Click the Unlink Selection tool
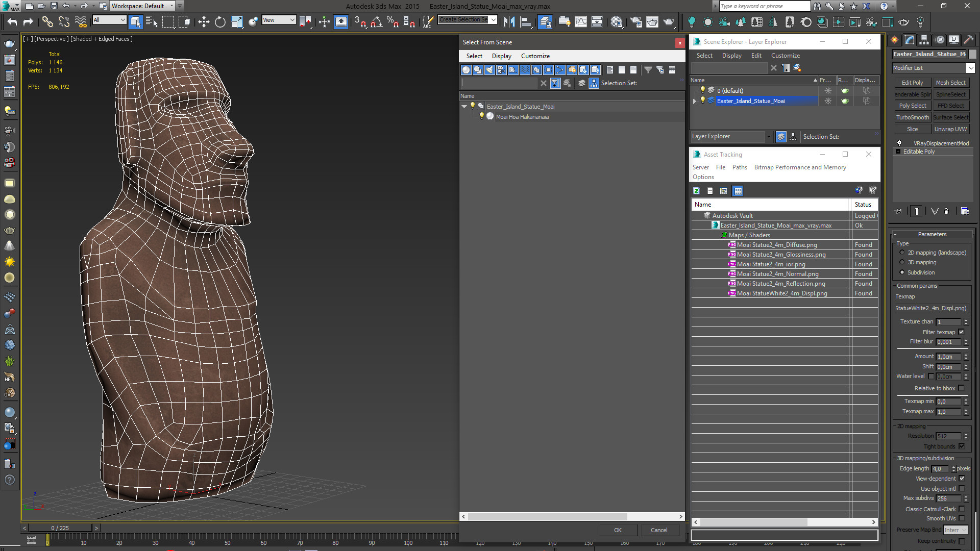Screen dimensions: 980x551 click(64, 21)
